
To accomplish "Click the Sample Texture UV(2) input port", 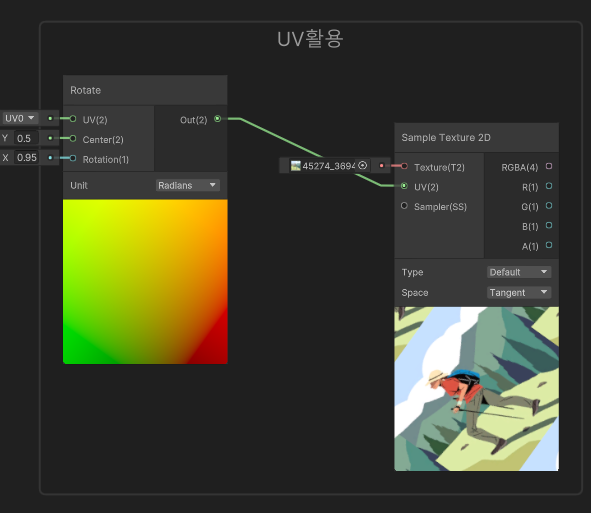I will pos(404,186).
